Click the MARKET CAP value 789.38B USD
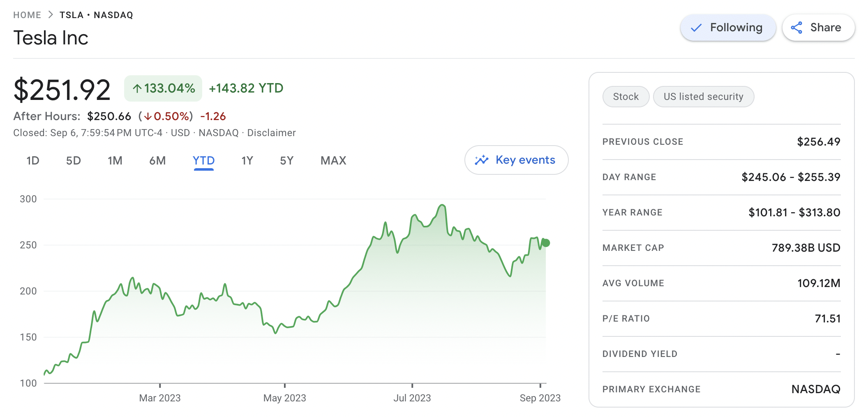Image resolution: width=868 pixels, height=417 pixels. pyautogui.click(x=806, y=248)
